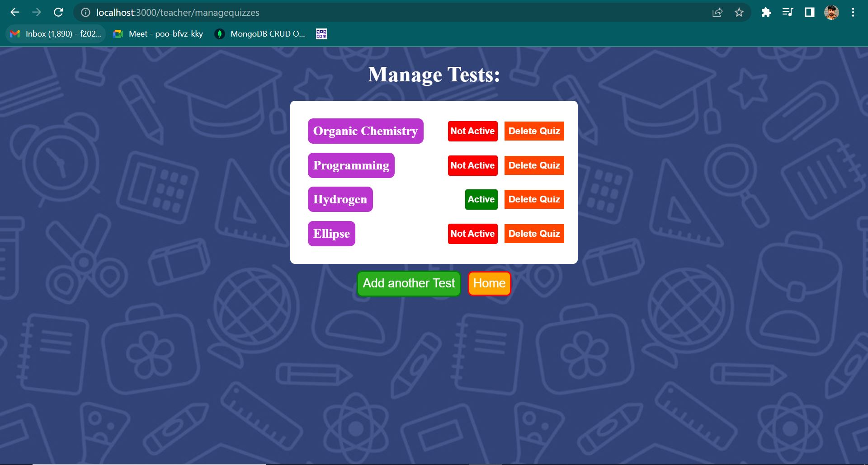
Task: Delete the Organic Chemistry quiz
Action: tap(534, 131)
